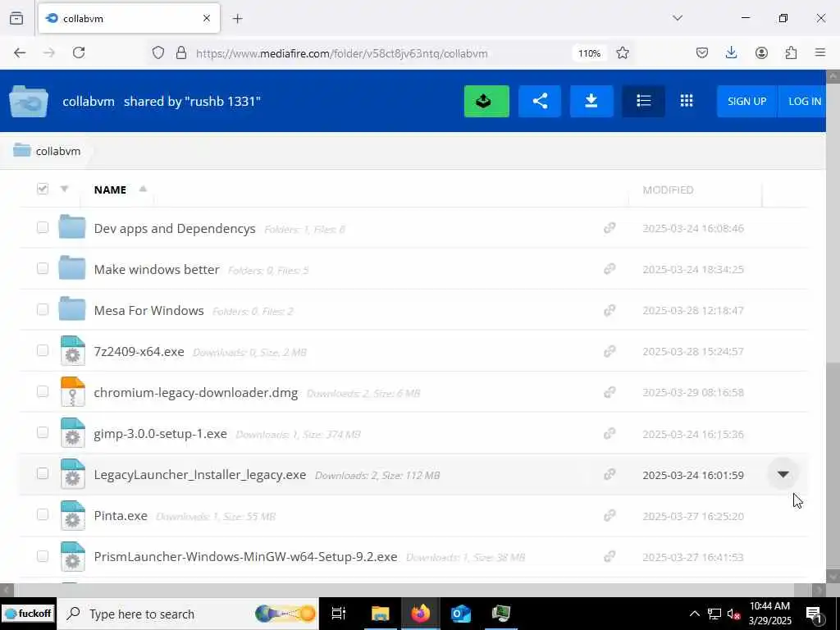Check the Mesa For Windows checkbox
Screen dimensions: 840x630
click(43, 309)
